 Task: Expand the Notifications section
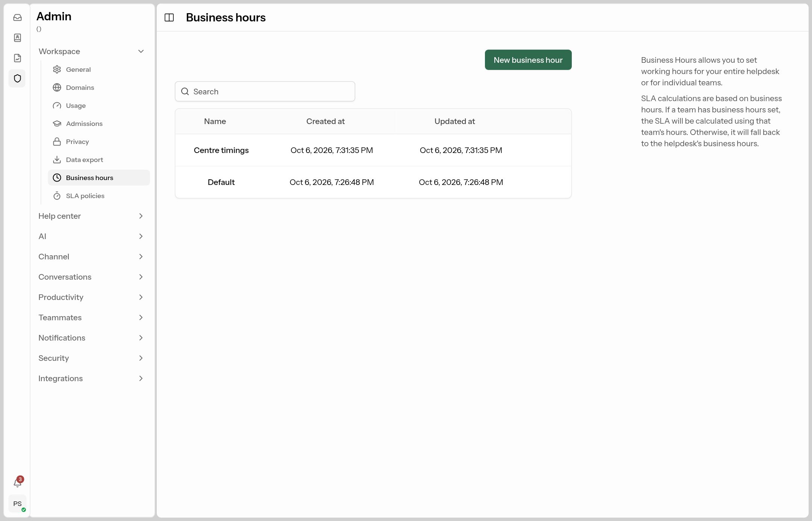tap(92, 338)
